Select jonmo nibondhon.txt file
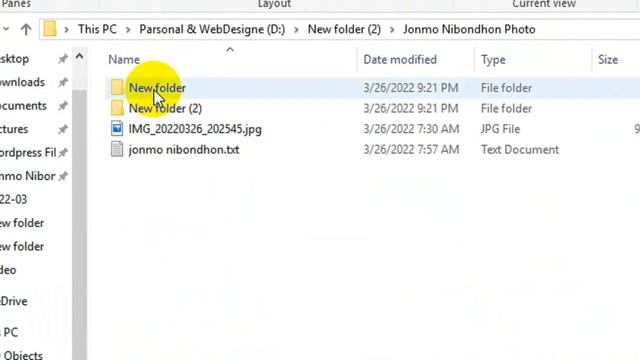This screenshot has width=640, height=360. pyautogui.click(x=184, y=149)
